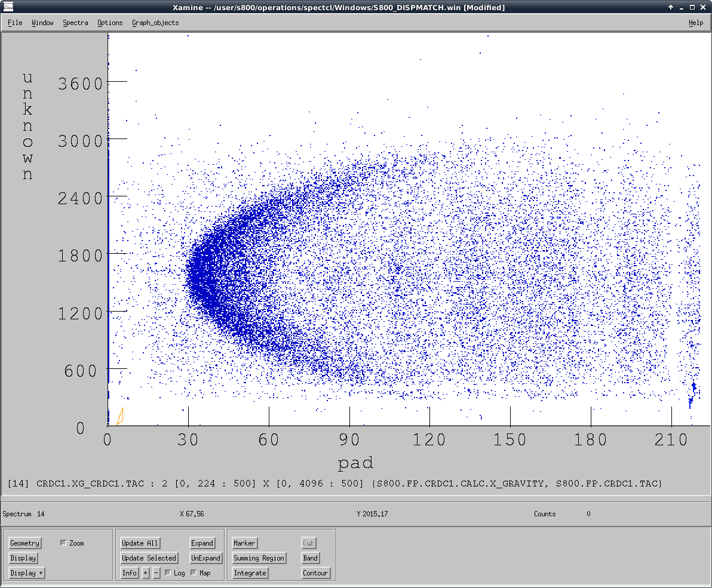Select the orange gate marker on plot

coord(119,416)
